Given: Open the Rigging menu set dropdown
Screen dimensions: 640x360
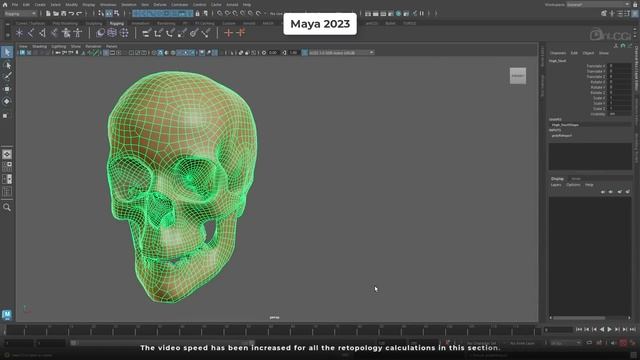Looking at the screenshot, I should coord(20,13).
